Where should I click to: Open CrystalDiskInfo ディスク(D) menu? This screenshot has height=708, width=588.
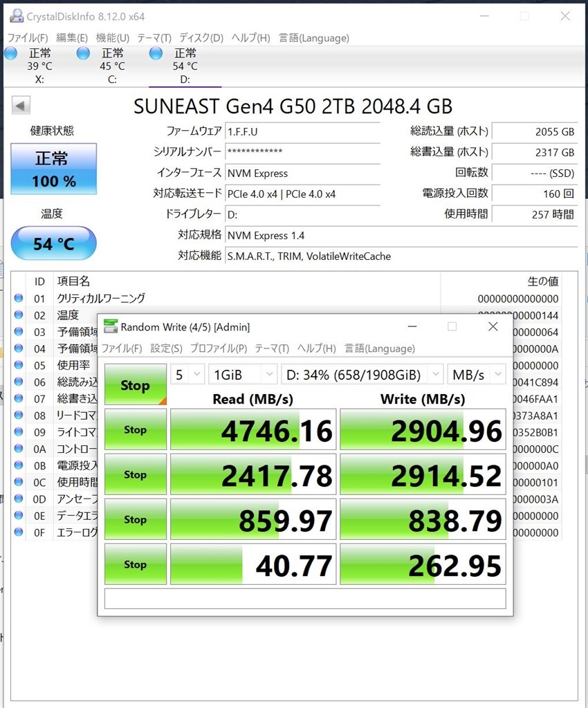tap(201, 38)
